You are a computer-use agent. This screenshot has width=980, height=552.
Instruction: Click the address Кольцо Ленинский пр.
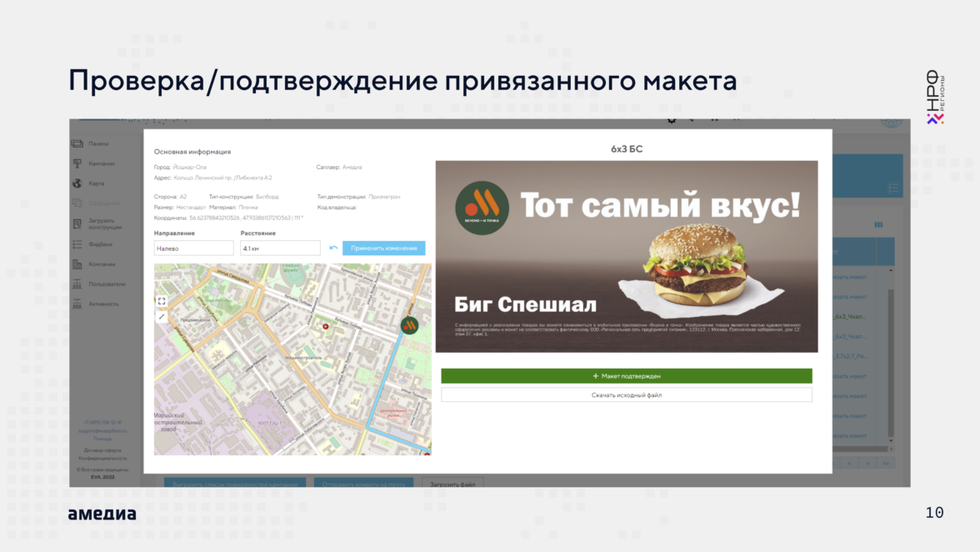pyautogui.click(x=222, y=178)
